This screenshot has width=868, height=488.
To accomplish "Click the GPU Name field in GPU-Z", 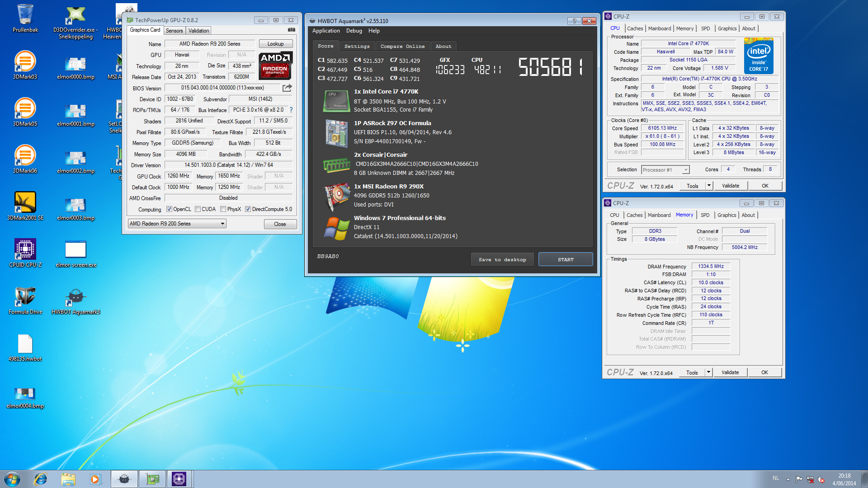I will tap(210, 44).
